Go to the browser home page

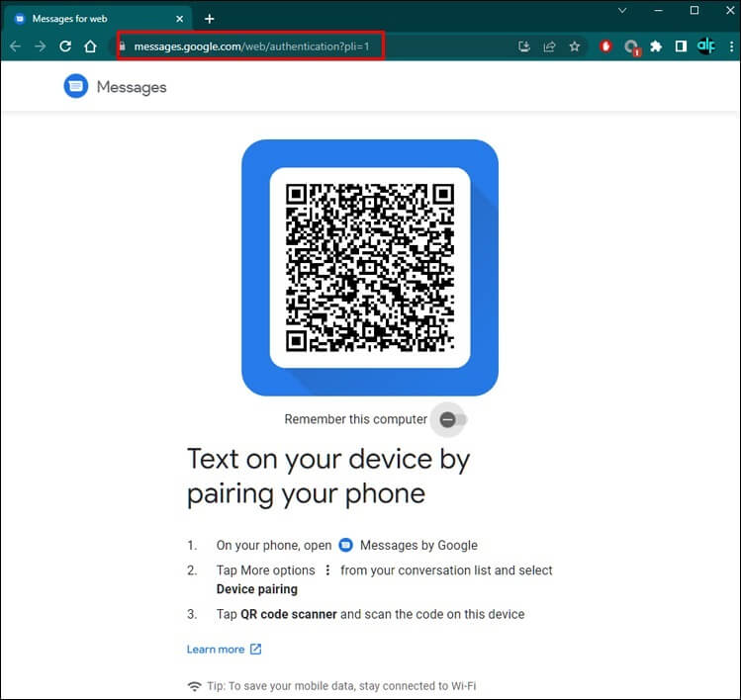[x=90, y=46]
